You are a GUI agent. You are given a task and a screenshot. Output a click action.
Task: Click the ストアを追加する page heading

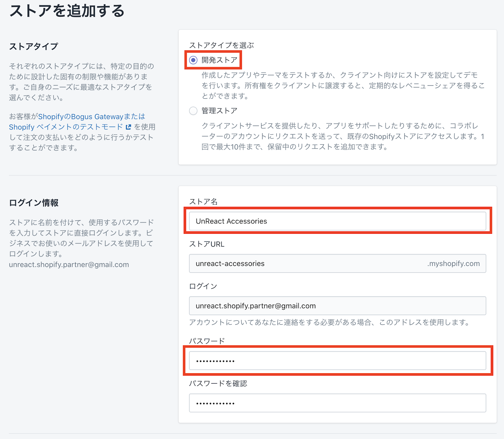pos(67,11)
